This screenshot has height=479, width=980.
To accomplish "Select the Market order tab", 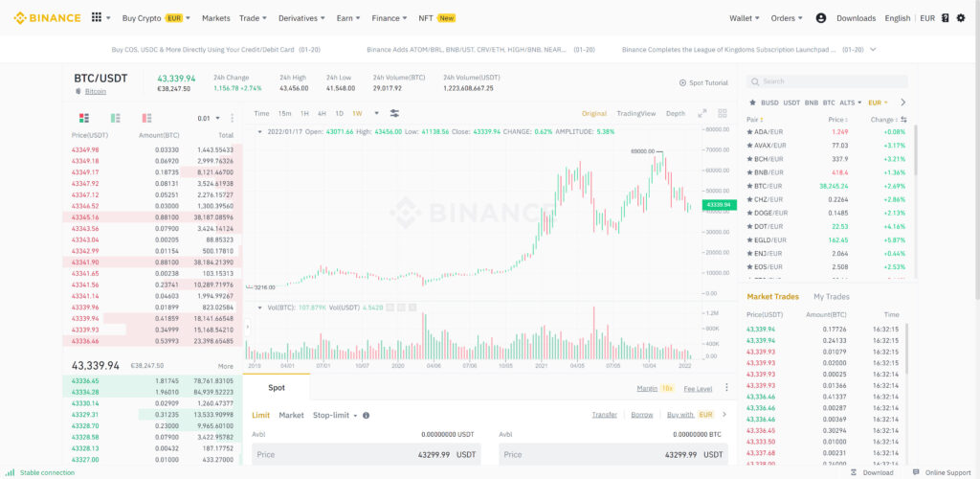I will [x=291, y=415].
